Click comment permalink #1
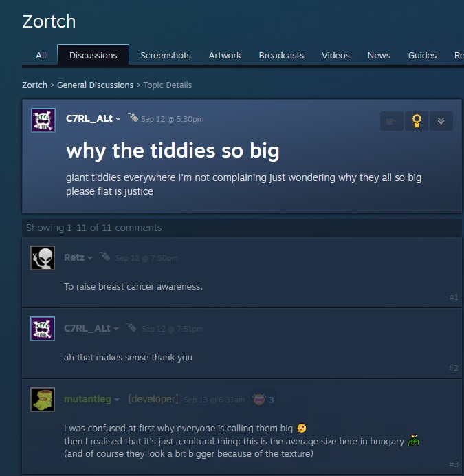 (454, 297)
